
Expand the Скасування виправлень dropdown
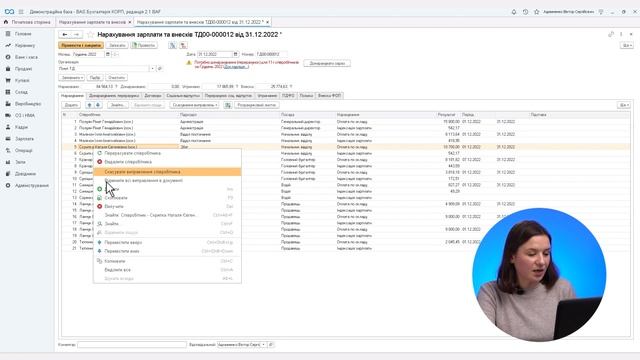(194, 105)
